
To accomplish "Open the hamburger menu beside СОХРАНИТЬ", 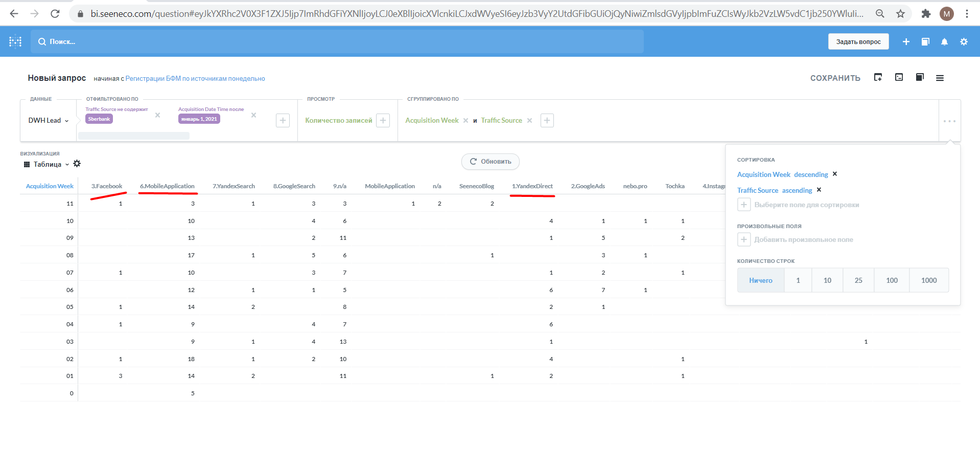I will tap(940, 78).
